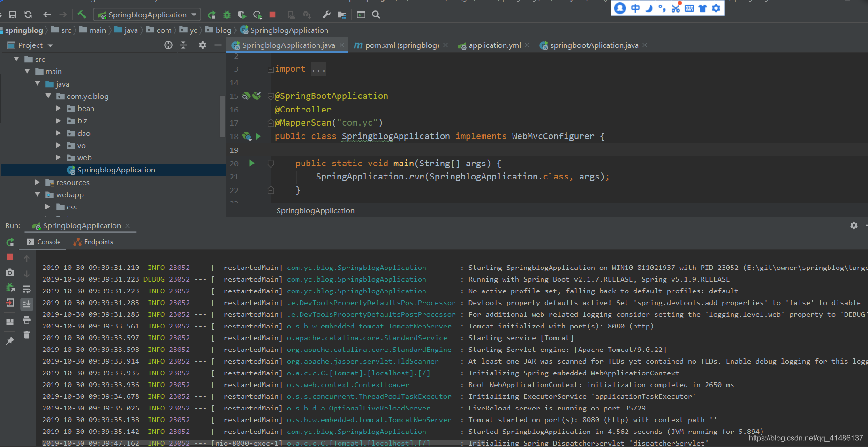Click the input method 中 Chinese mode icon
868x447 pixels.
pyautogui.click(x=635, y=8)
